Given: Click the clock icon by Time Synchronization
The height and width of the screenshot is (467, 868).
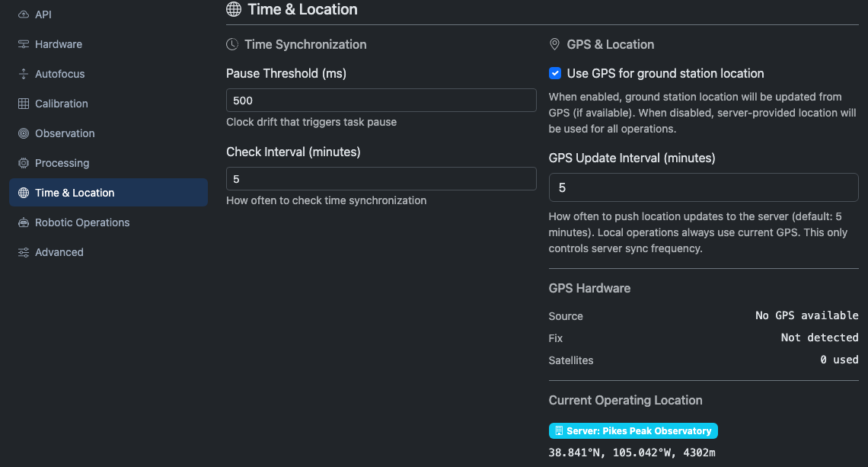Looking at the screenshot, I should click(232, 44).
